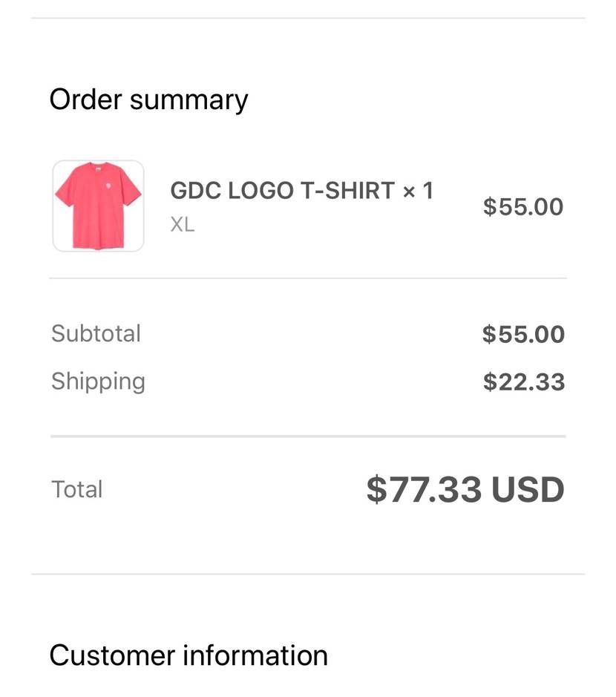Select the USD currency text in the total

pyautogui.click(x=528, y=489)
